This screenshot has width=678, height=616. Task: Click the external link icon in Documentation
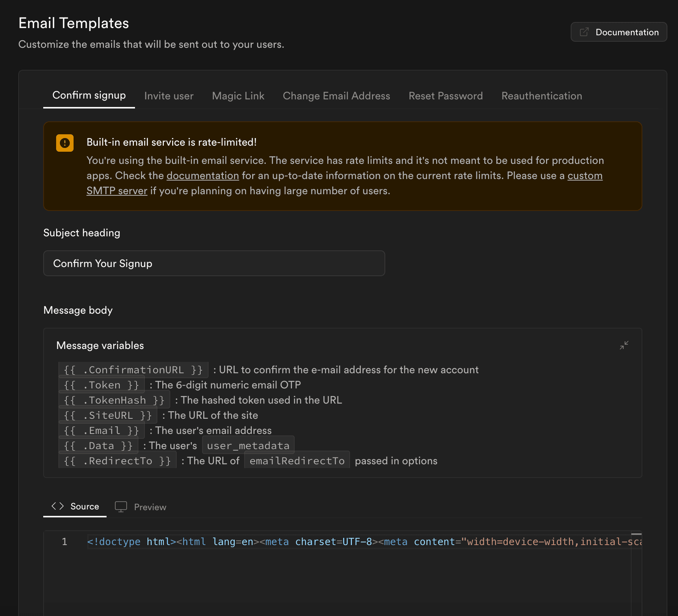pos(584,32)
